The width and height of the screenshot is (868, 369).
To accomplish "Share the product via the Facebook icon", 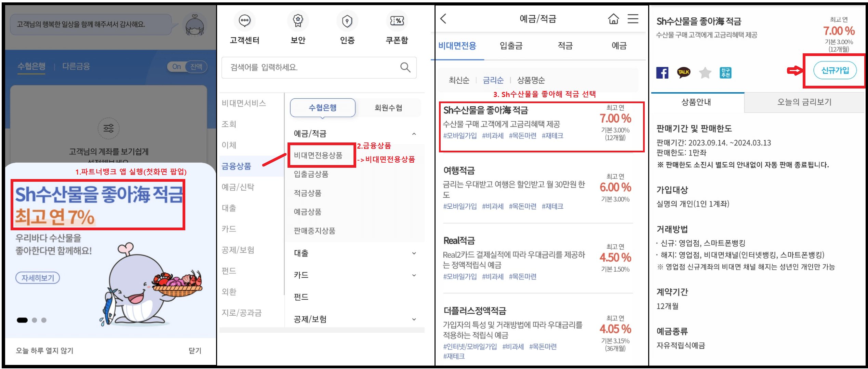I will pos(663,73).
